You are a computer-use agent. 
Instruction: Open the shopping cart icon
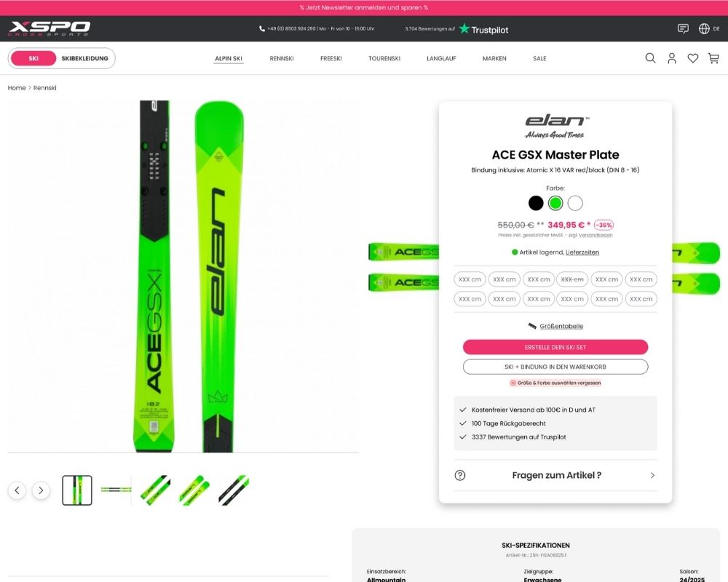pos(713,58)
